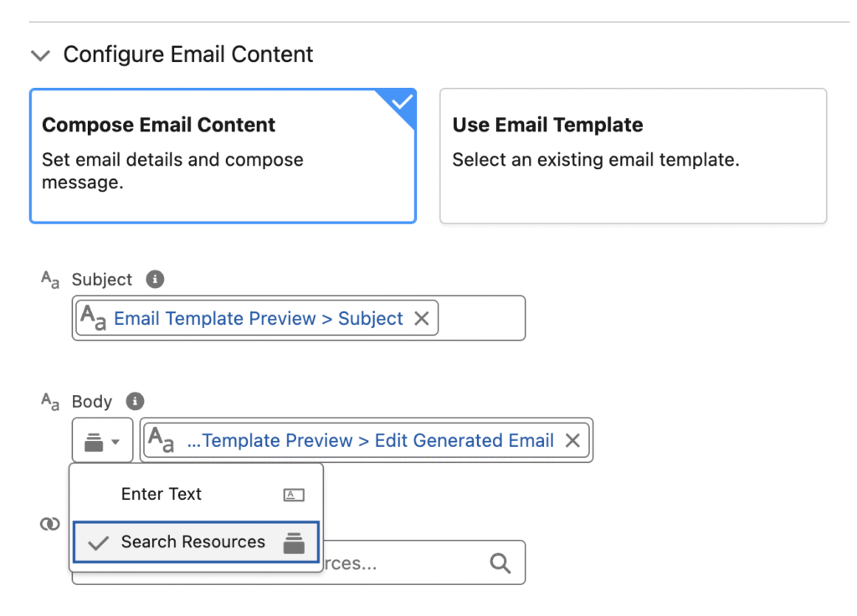
Task: Click the Enter Text keyboard icon
Action: click(294, 495)
